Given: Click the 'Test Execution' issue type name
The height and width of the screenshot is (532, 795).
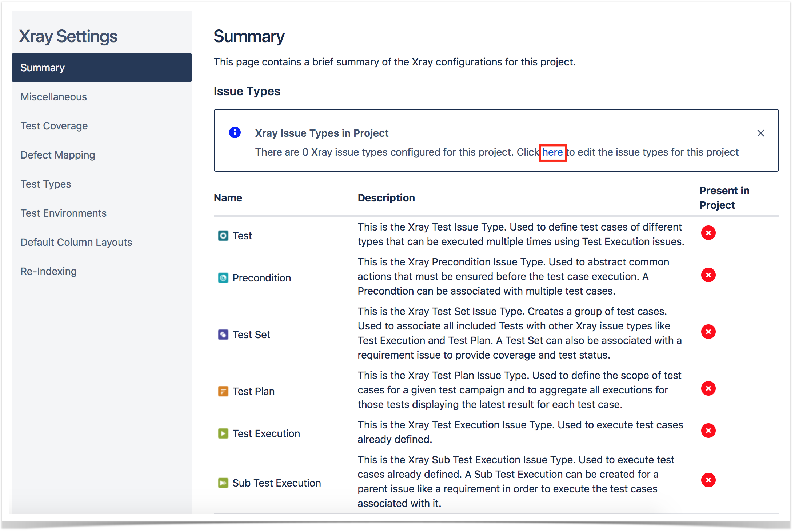Looking at the screenshot, I should pos(266,433).
